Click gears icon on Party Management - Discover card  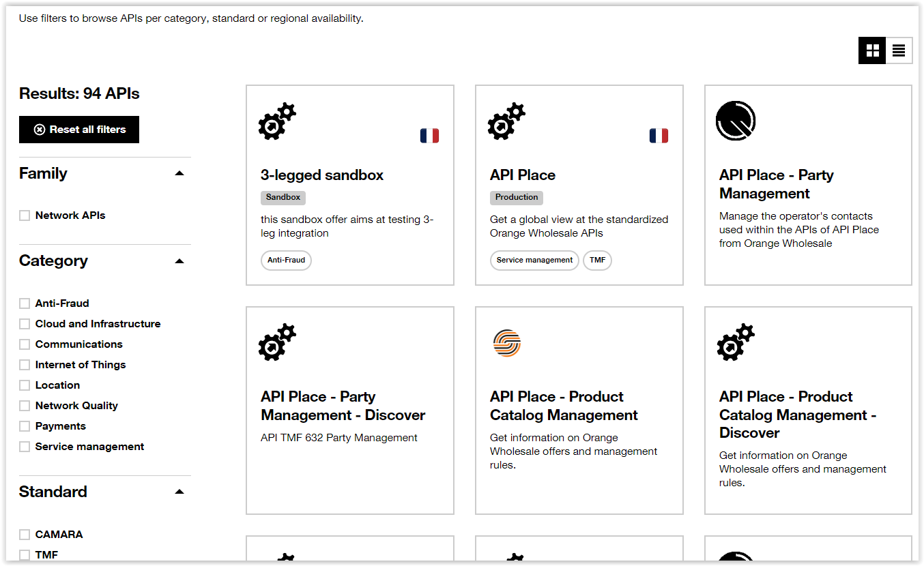click(x=277, y=342)
